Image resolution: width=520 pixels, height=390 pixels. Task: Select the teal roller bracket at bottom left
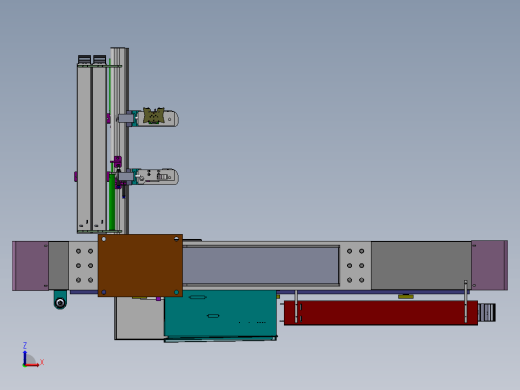coord(60,300)
